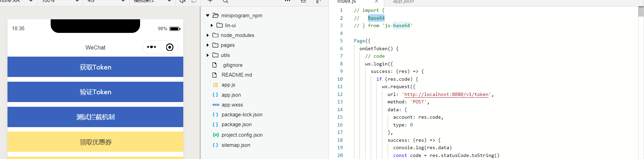644x159 pixels.
Task: Click the editor vertical scrollbar thumb
Action: (641, 11)
